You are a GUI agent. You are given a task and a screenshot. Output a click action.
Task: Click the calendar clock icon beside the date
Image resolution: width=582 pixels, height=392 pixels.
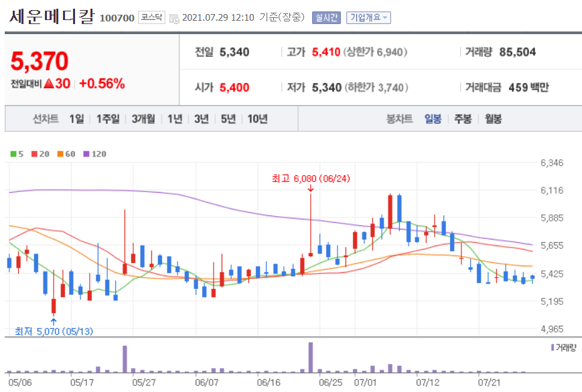click(x=173, y=18)
